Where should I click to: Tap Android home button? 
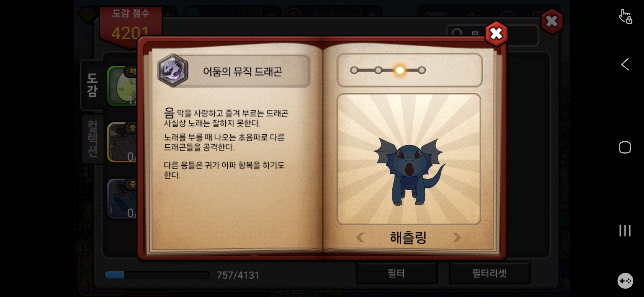tap(625, 147)
